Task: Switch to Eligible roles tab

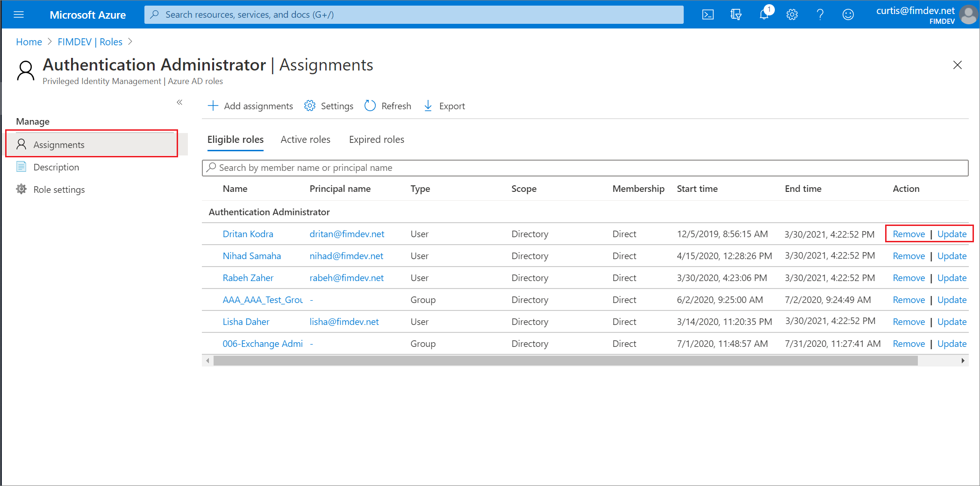Action: click(236, 140)
